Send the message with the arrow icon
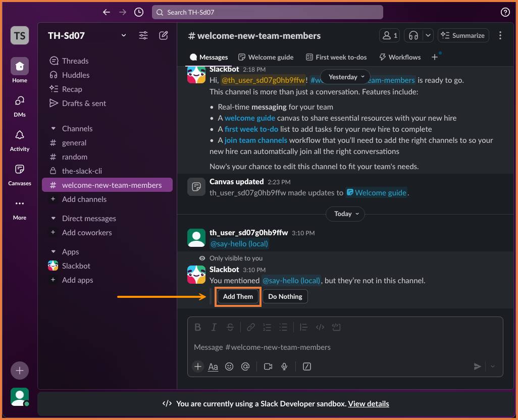The width and height of the screenshot is (518, 420). (477, 366)
